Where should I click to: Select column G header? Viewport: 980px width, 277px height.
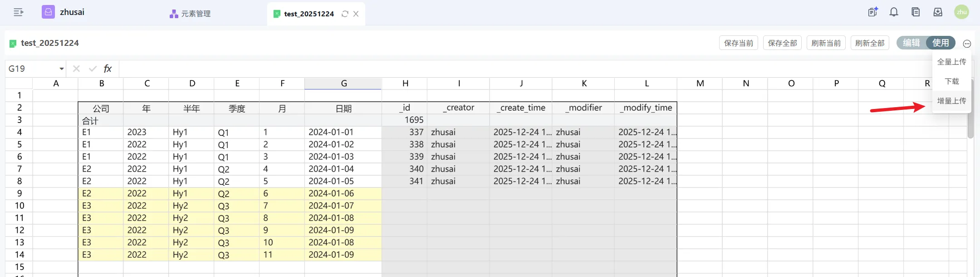[343, 83]
